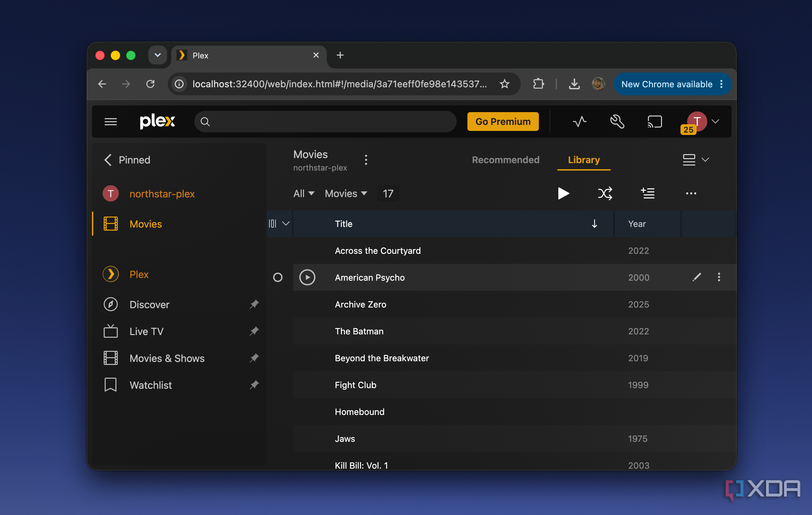Click the Chrome back arrow

click(x=102, y=84)
